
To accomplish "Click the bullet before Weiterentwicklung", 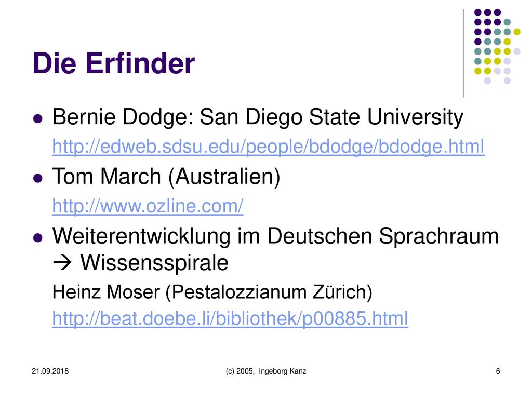I will [37, 237].
